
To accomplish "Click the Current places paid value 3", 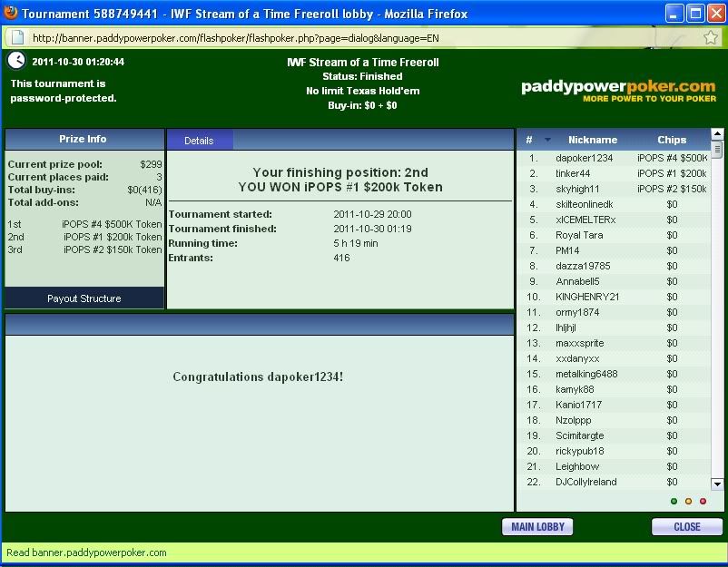I will [159, 177].
